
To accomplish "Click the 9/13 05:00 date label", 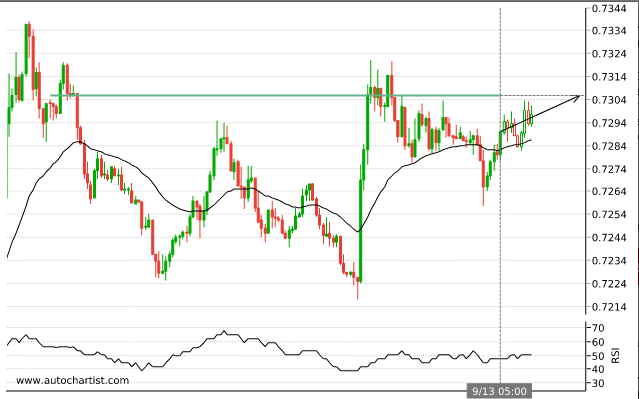I will [x=499, y=391].
